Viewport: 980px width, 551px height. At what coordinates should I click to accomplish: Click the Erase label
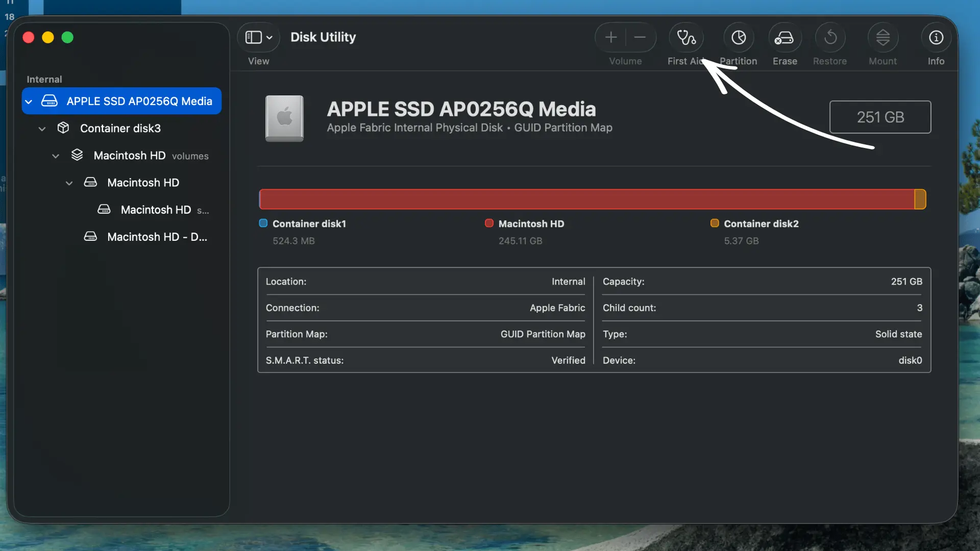coord(785,61)
